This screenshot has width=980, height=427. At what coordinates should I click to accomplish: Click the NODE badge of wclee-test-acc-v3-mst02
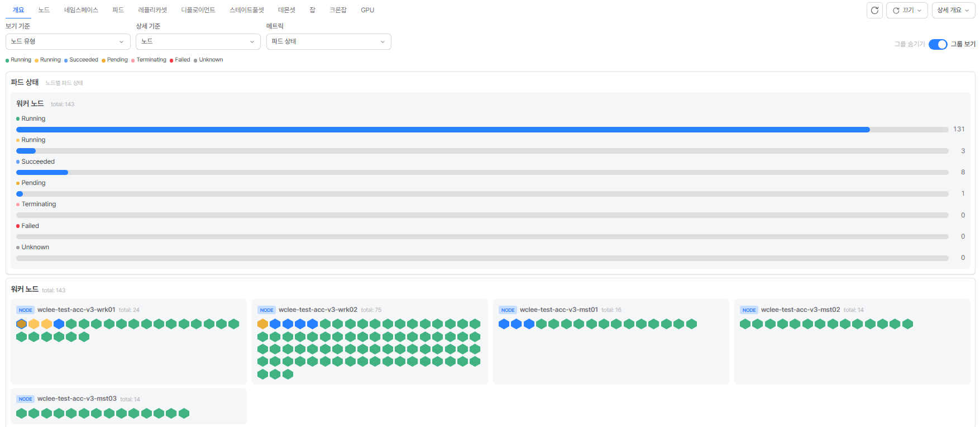pos(749,310)
